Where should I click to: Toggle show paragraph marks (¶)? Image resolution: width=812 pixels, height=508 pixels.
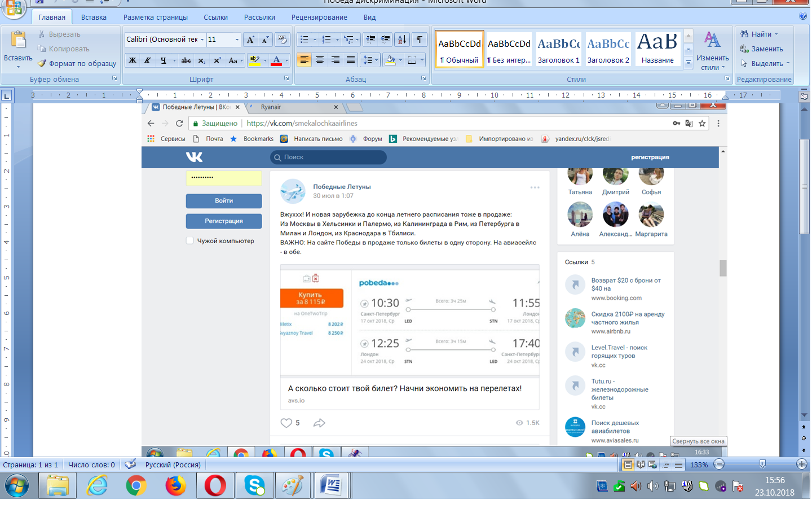[420, 40]
